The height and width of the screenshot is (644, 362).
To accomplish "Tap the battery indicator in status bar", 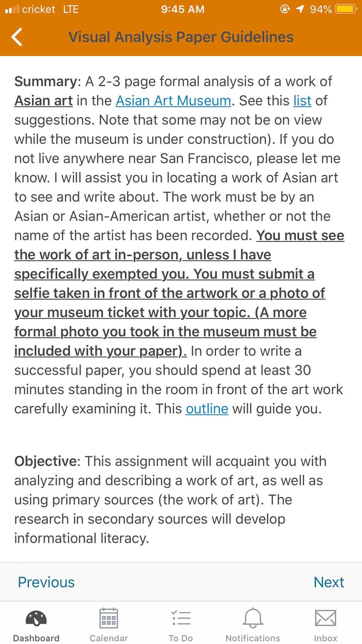I will pos(346,9).
